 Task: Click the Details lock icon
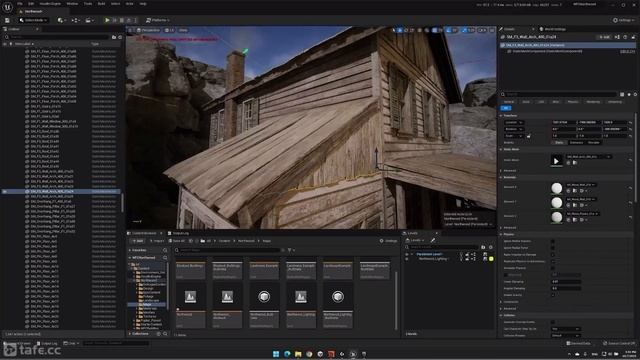(633, 37)
